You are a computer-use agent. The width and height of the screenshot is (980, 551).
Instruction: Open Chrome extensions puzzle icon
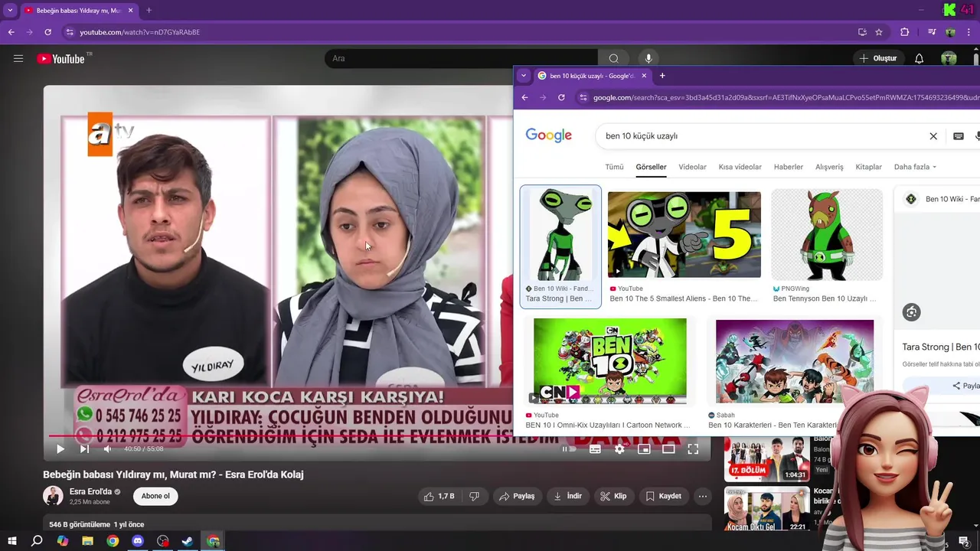904,32
